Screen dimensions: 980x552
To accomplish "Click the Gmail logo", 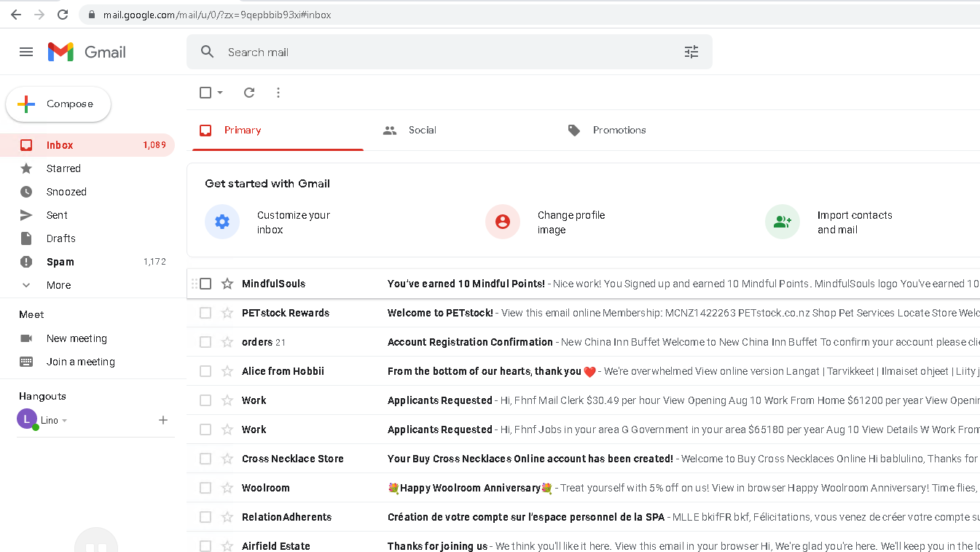I will (x=87, y=52).
